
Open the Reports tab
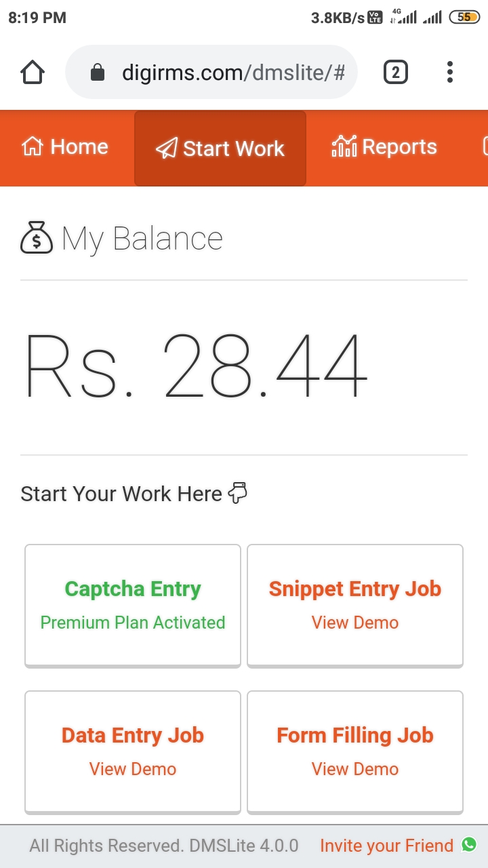(384, 147)
